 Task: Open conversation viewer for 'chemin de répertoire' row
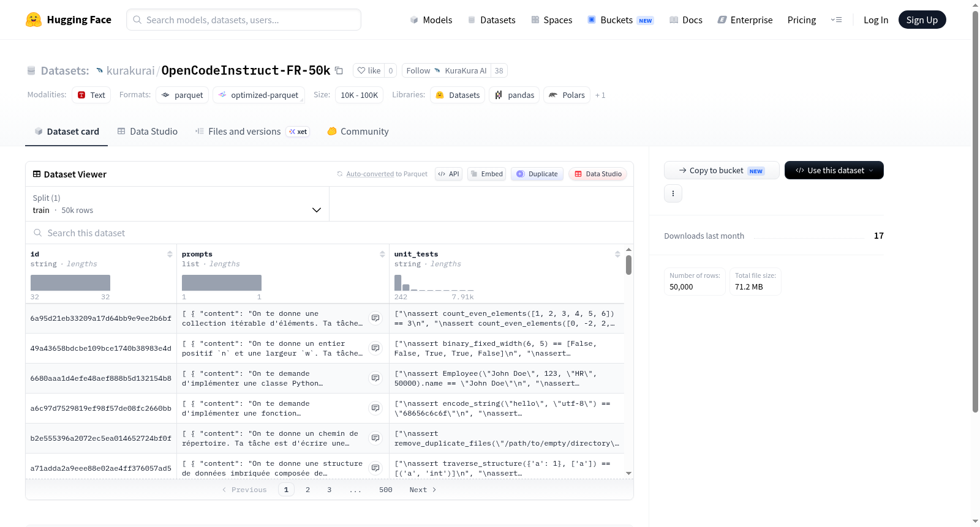(375, 438)
